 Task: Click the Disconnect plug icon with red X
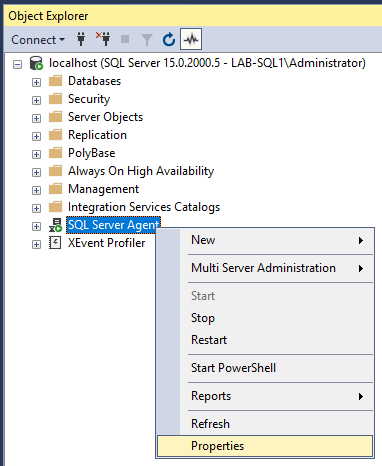click(103, 39)
